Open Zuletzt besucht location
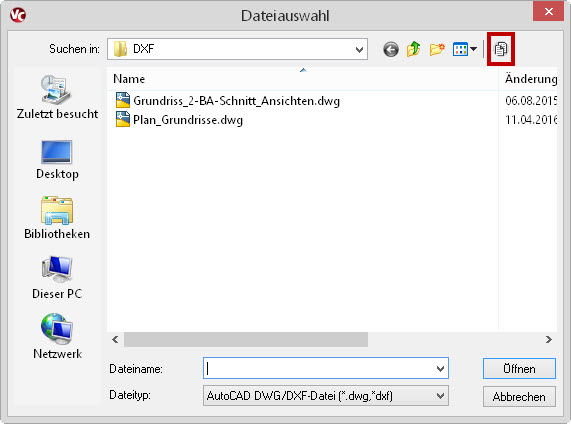The image size is (571, 424). (x=57, y=97)
